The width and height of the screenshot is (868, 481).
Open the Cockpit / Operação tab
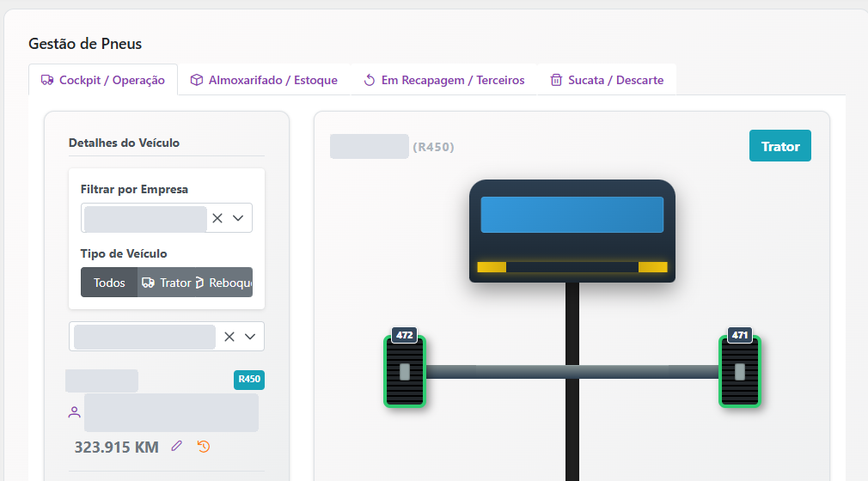coord(103,80)
